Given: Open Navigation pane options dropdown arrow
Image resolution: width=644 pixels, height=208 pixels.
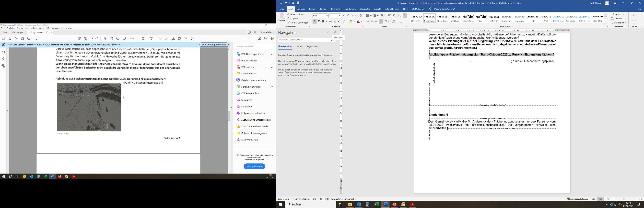Looking at the screenshot, I should pyautogui.click(x=328, y=32).
